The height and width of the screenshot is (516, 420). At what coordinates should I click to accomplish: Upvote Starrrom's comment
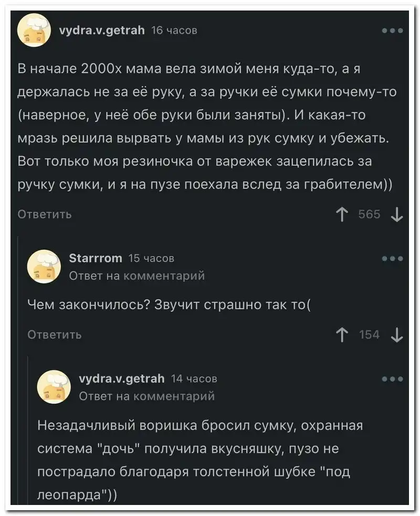[x=342, y=334]
